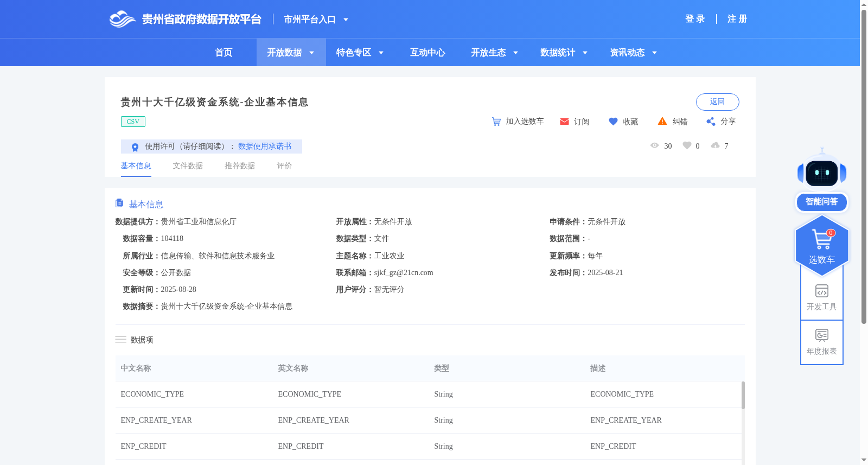Open the 数据使用承诺书 link
This screenshot has height=465, width=868.
click(265, 146)
